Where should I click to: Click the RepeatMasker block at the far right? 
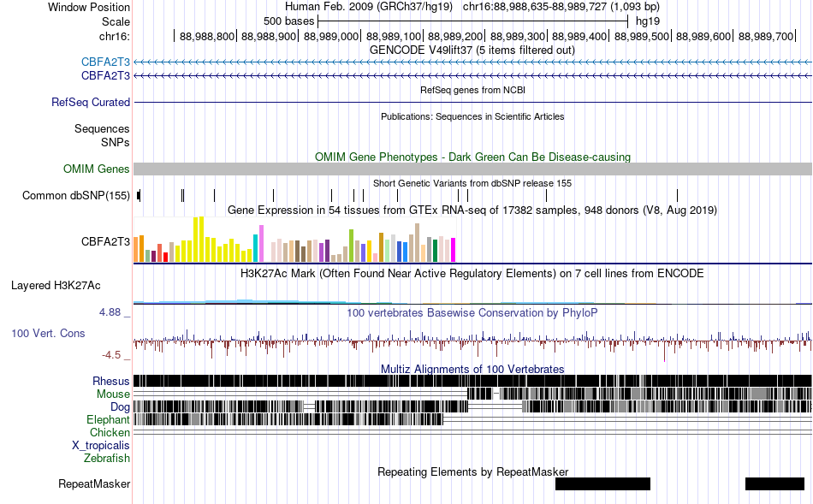click(x=774, y=483)
